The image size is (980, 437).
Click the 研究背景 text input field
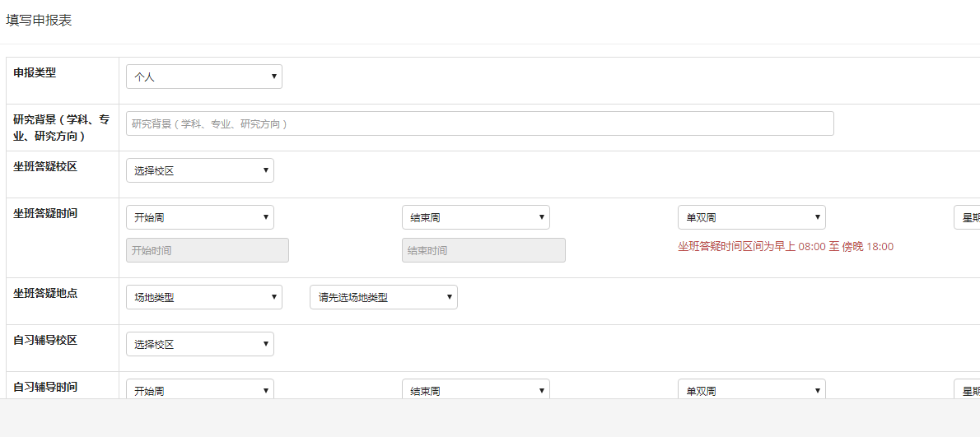(x=479, y=123)
